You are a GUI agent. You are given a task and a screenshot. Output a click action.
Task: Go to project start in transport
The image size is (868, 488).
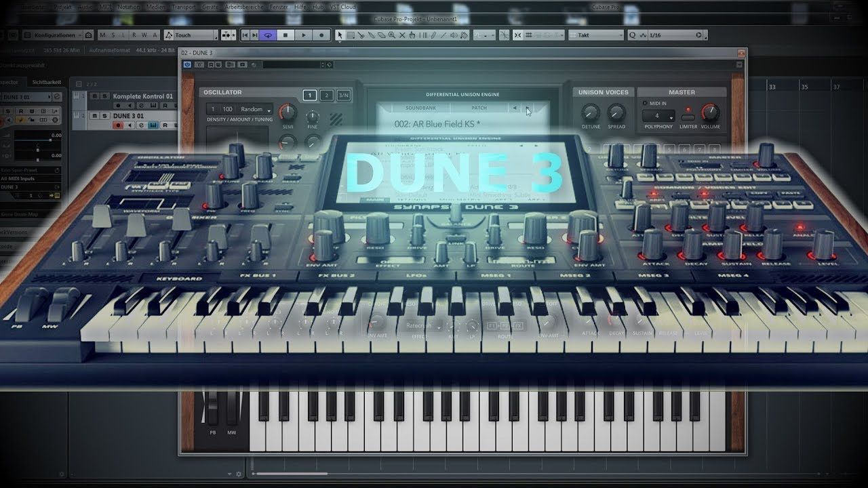pos(245,35)
